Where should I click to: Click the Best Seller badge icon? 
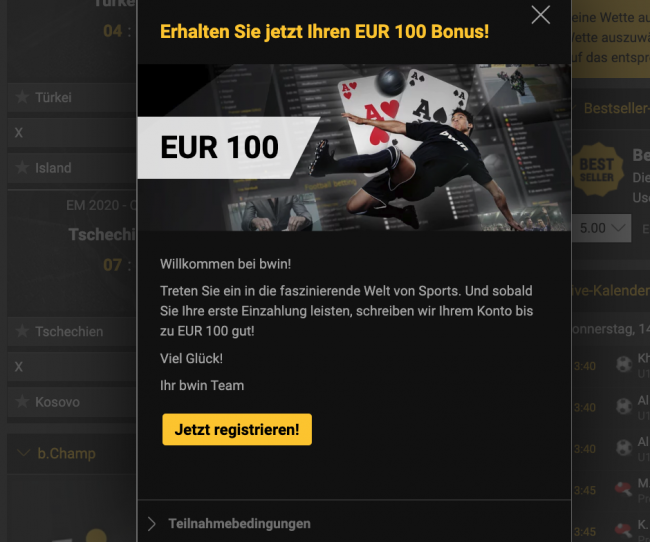click(597, 170)
